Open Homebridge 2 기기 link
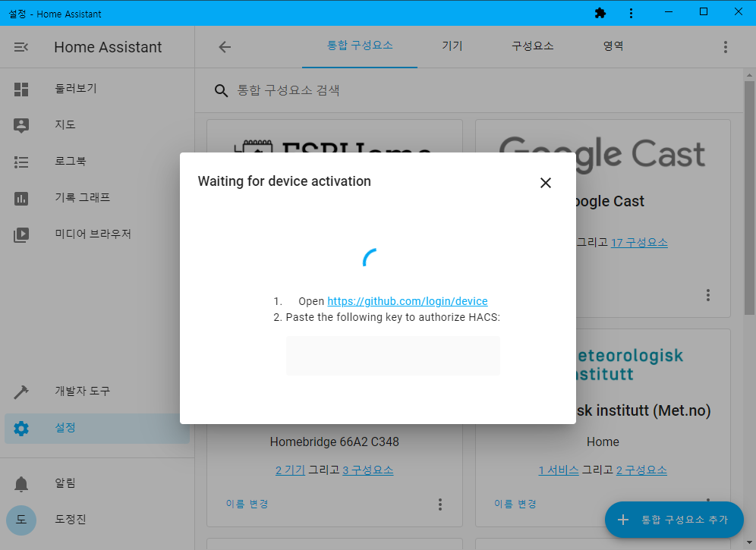756x550 pixels. [290, 470]
